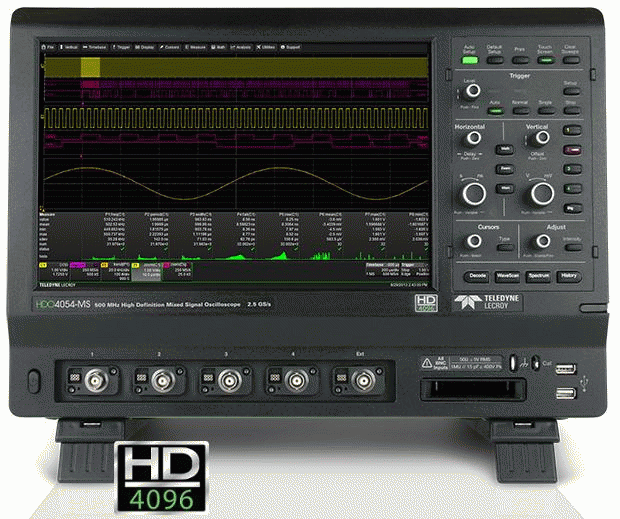Enable Auto trigger mode button
This screenshot has height=519, width=620.
(495, 111)
